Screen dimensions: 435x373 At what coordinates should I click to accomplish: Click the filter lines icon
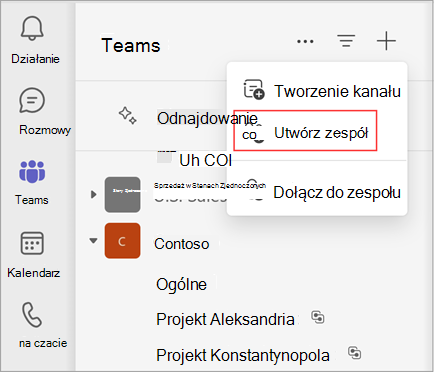(346, 41)
